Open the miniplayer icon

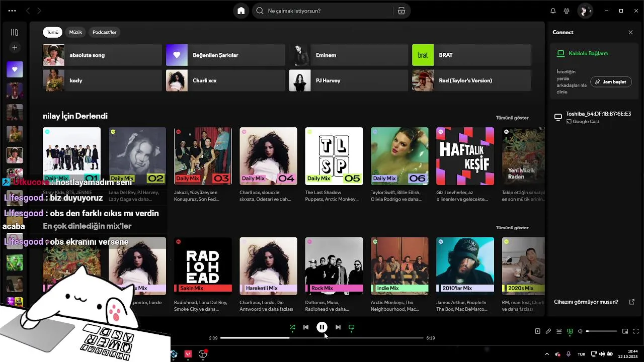click(x=625, y=331)
